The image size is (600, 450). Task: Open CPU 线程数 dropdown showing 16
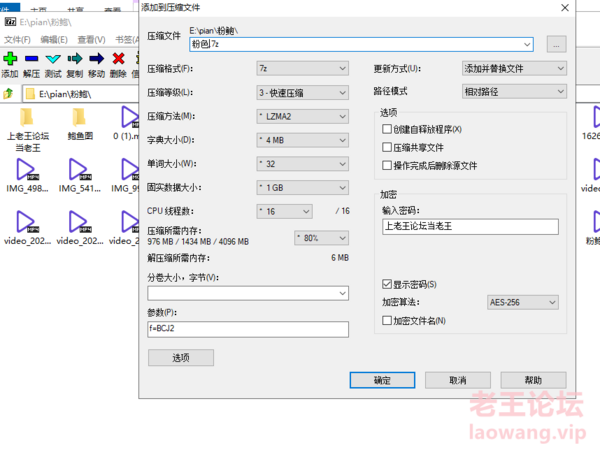coord(284,211)
